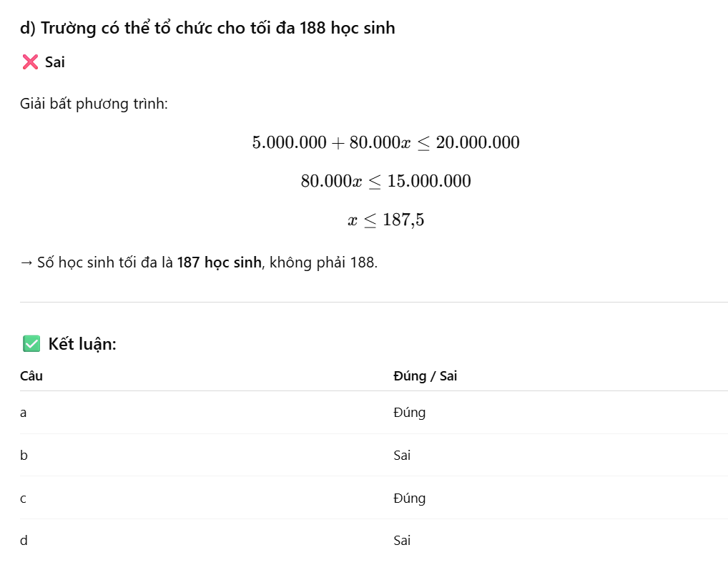728x575 pixels.
Task: Click Sai in row b
Action: point(402,456)
